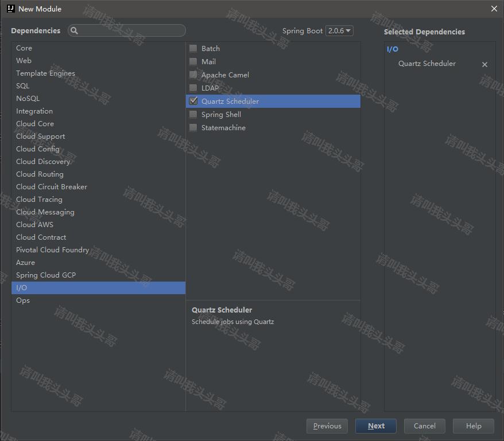The height and width of the screenshot is (441, 504).
Task: Click the Quartz Scheduler label in selected dependencies
Action: coord(427,64)
